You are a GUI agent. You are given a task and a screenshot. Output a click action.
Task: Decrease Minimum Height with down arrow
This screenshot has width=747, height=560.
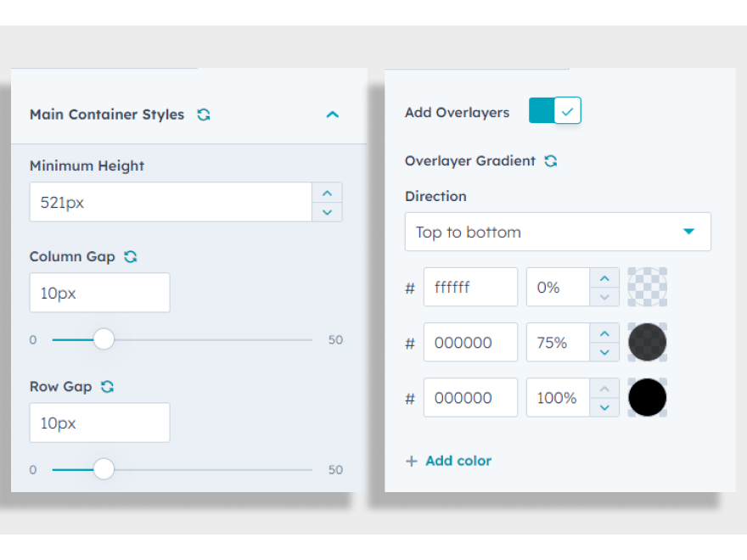click(x=327, y=212)
